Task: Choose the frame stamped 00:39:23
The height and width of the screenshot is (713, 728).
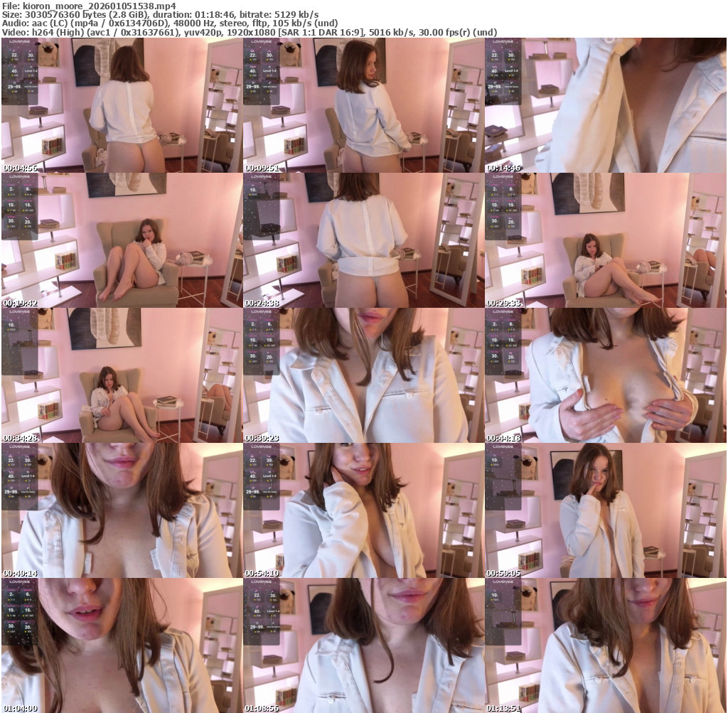Action: [363, 375]
